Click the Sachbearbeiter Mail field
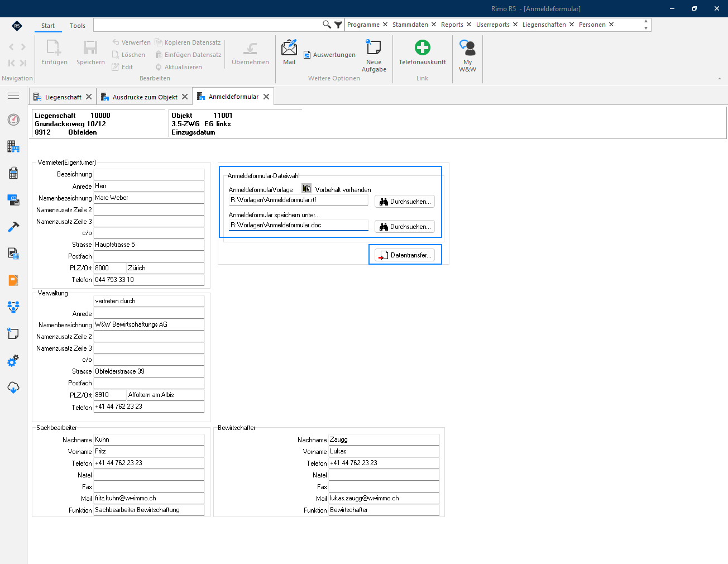 point(149,498)
